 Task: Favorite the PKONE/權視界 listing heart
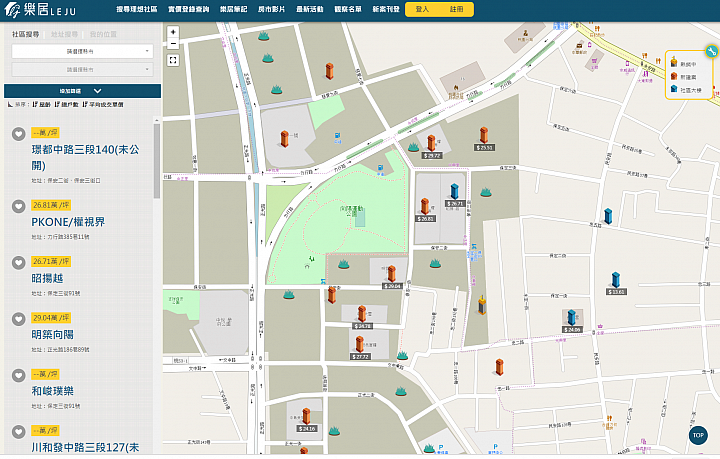pos(18,206)
